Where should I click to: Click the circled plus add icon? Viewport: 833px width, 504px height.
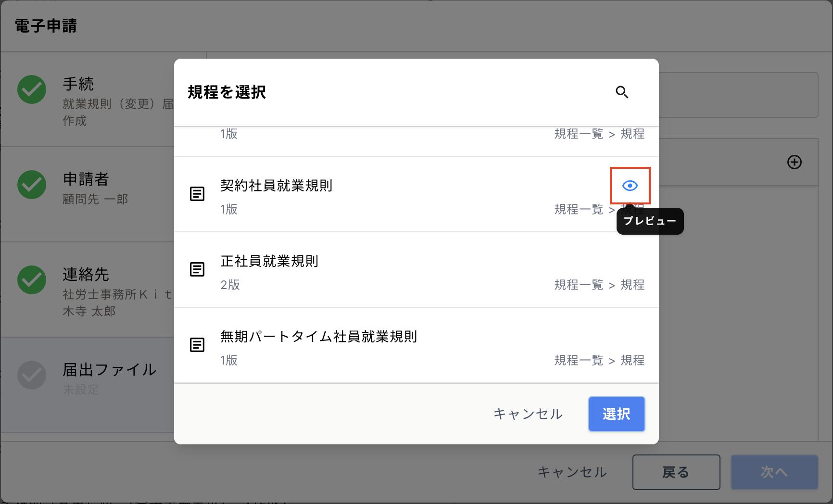794,162
